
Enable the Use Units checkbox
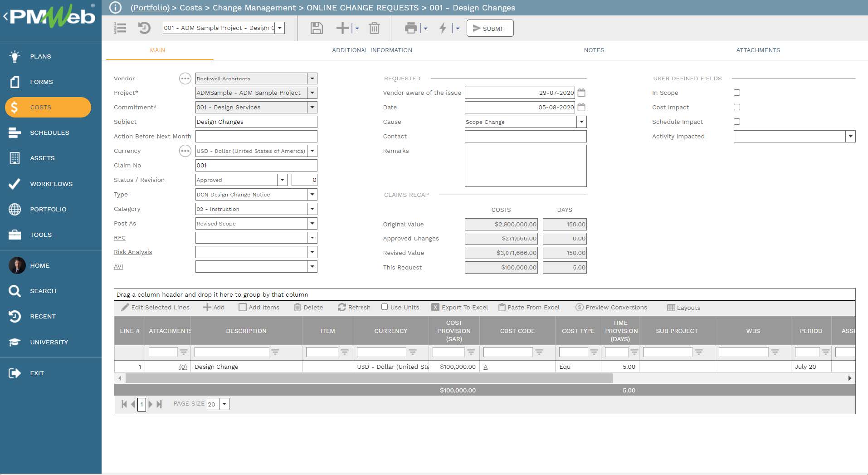[x=385, y=307]
